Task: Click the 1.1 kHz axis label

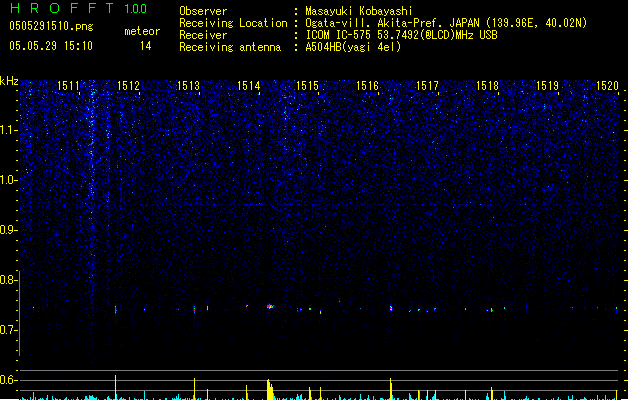Action: click(7, 130)
